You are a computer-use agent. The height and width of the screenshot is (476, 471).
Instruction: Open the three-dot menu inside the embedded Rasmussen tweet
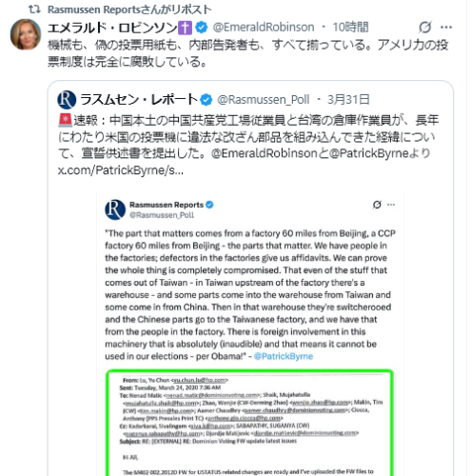(391, 205)
